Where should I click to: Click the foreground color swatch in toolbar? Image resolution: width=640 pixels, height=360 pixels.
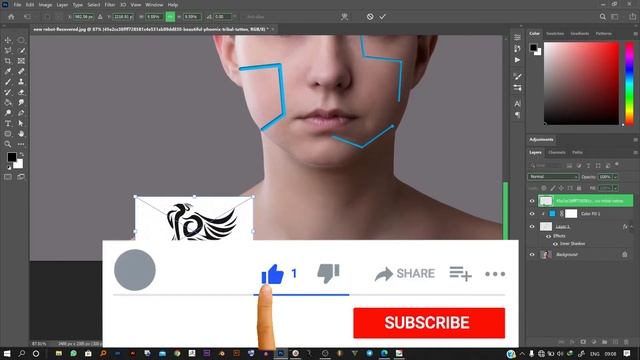pos(11,157)
